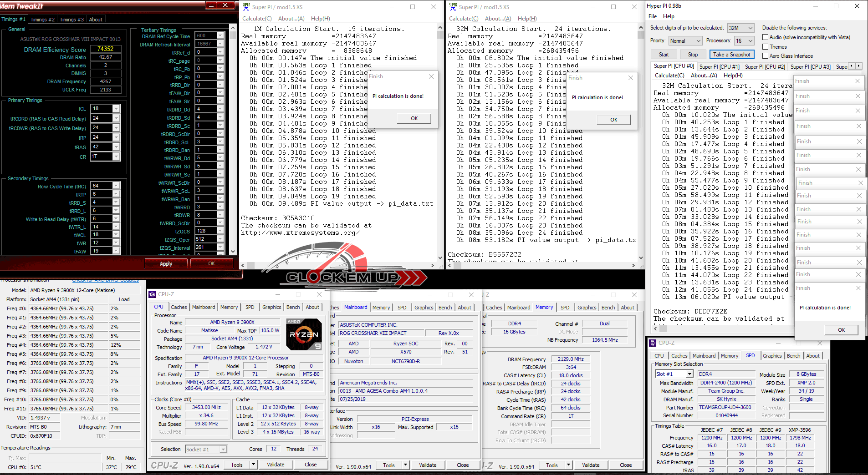This screenshot has width=868, height=475.
Task: Toggle the Themes checkbox in Hyper PI
Action: pos(766,47)
